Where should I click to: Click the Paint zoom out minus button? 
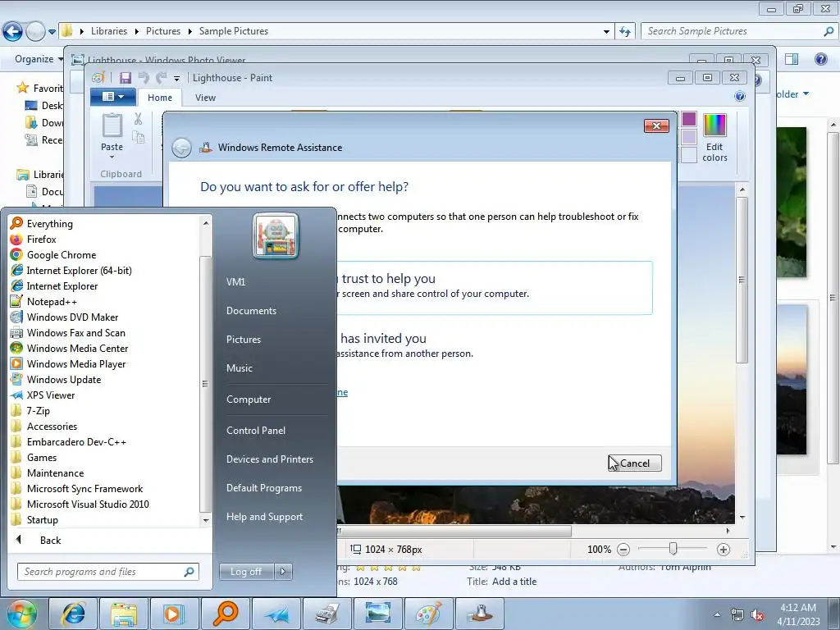623,550
